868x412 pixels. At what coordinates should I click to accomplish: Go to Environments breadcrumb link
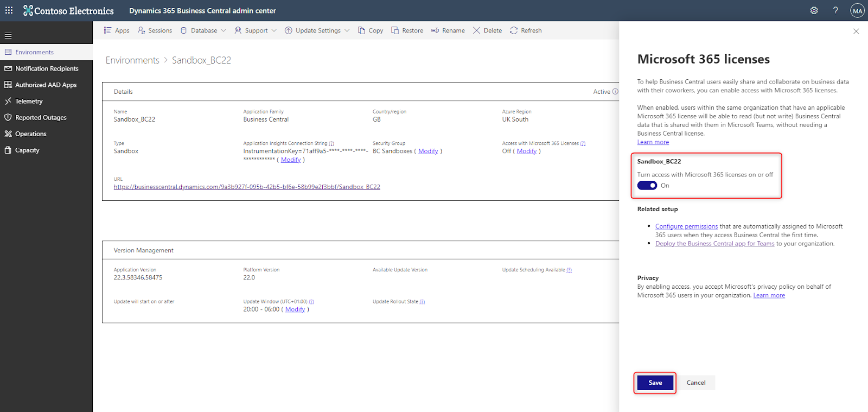(132, 60)
